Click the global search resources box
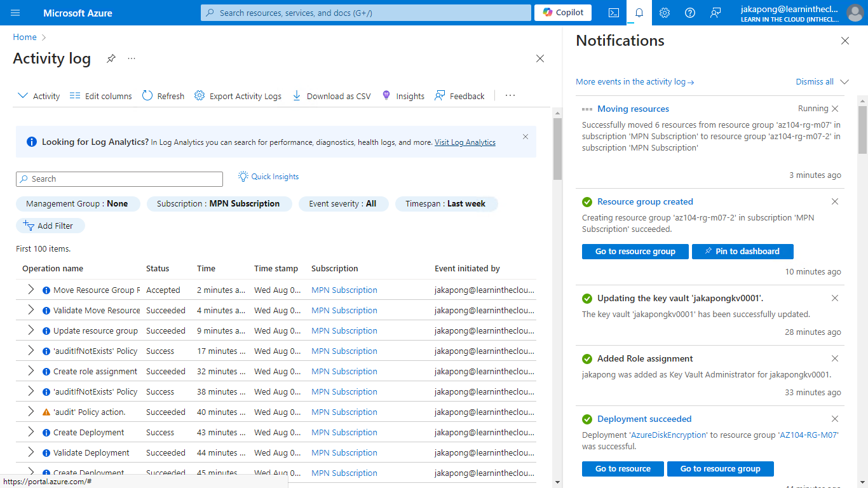Viewport: 868px width, 488px height. point(366,13)
